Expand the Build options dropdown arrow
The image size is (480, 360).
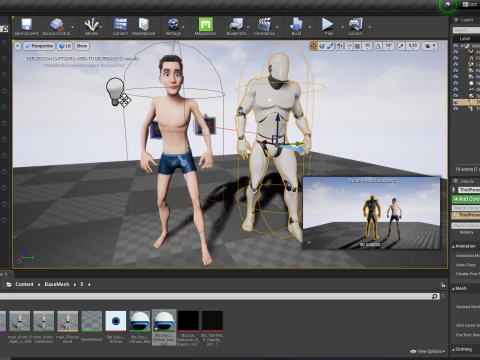pyautogui.click(x=310, y=27)
